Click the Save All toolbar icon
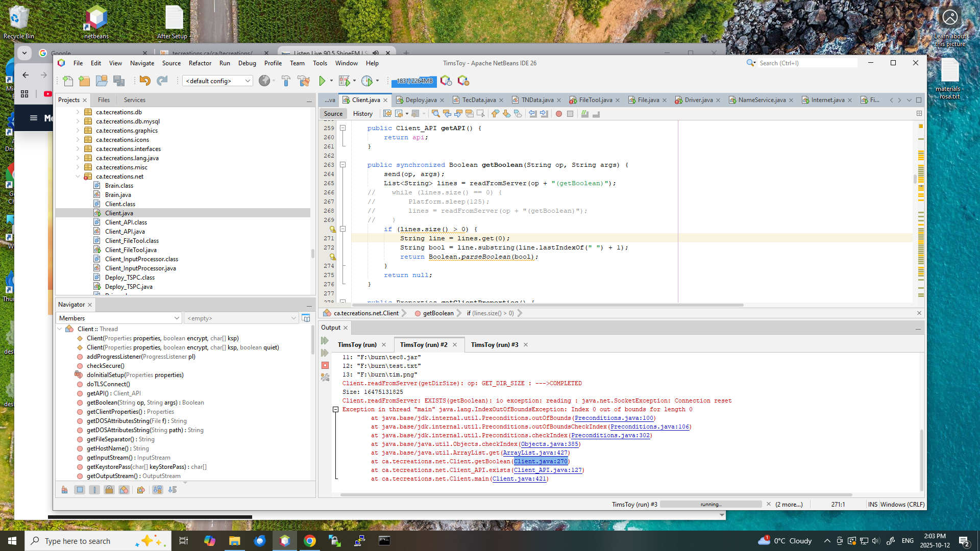Viewport: 980px width, 551px height. (x=119, y=81)
